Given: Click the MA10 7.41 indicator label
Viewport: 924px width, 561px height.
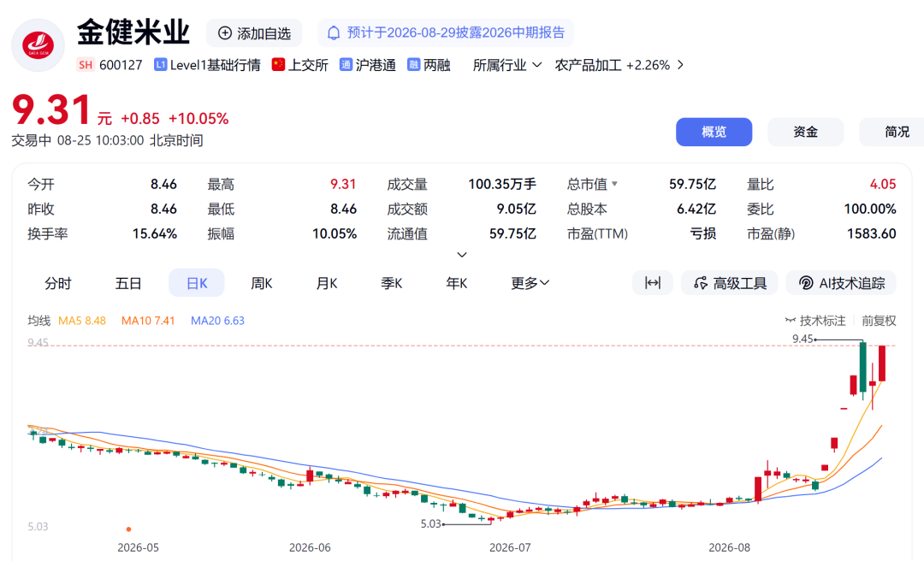Looking at the screenshot, I should [x=148, y=321].
